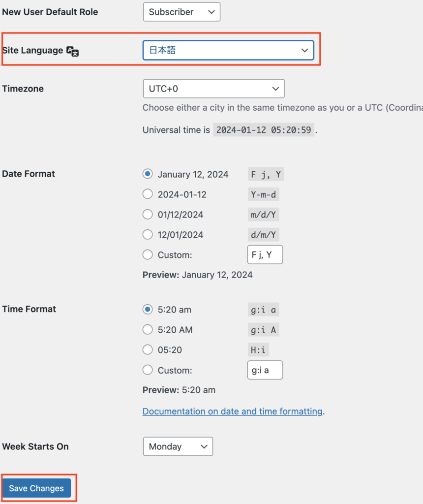Click the m/d/Y format code
The image size is (423, 504).
pyautogui.click(x=263, y=215)
